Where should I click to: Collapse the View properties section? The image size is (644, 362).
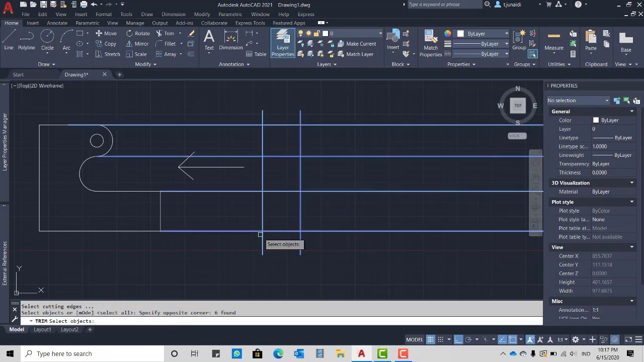[x=632, y=247]
